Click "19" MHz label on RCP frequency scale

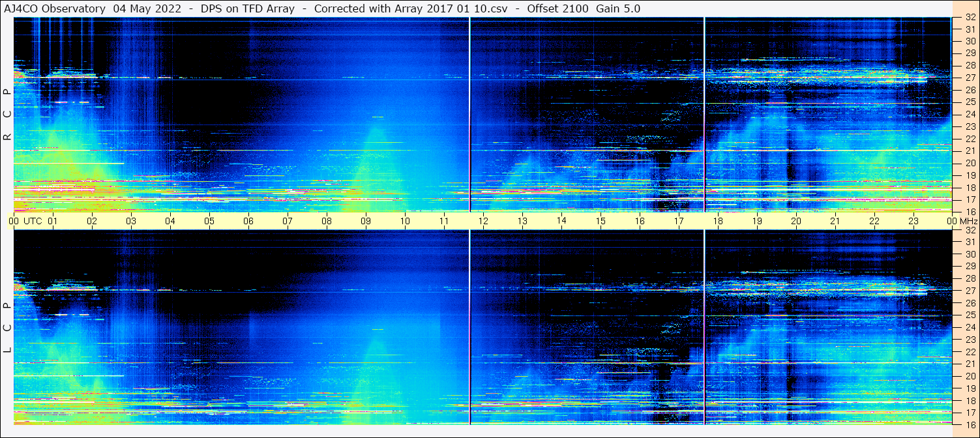pyautogui.click(x=970, y=175)
